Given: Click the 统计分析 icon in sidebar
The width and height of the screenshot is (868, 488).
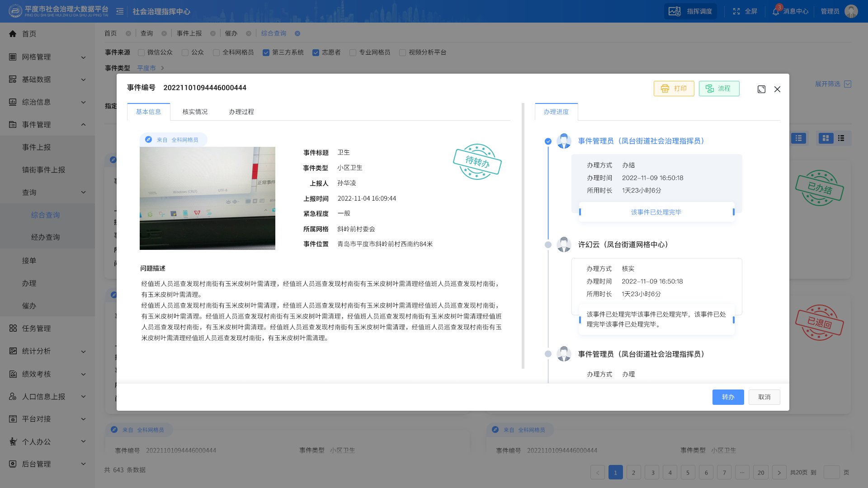Looking at the screenshot, I should click(x=13, y=351).
